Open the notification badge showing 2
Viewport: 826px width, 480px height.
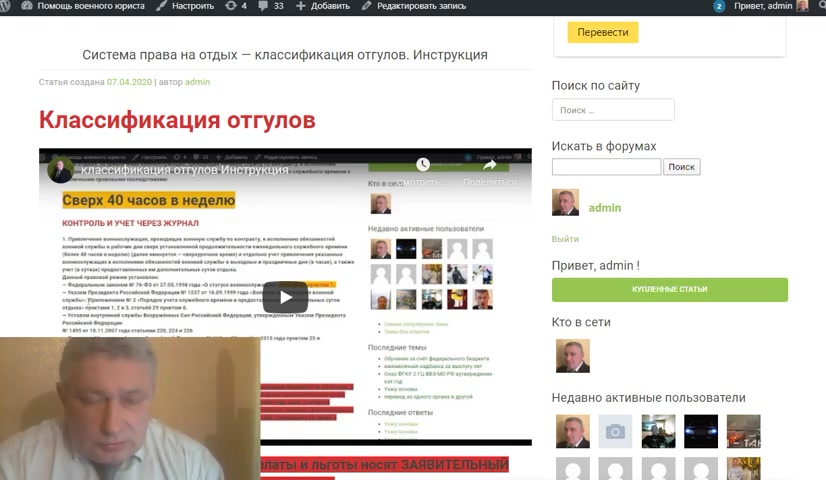[x=719, y=6]
